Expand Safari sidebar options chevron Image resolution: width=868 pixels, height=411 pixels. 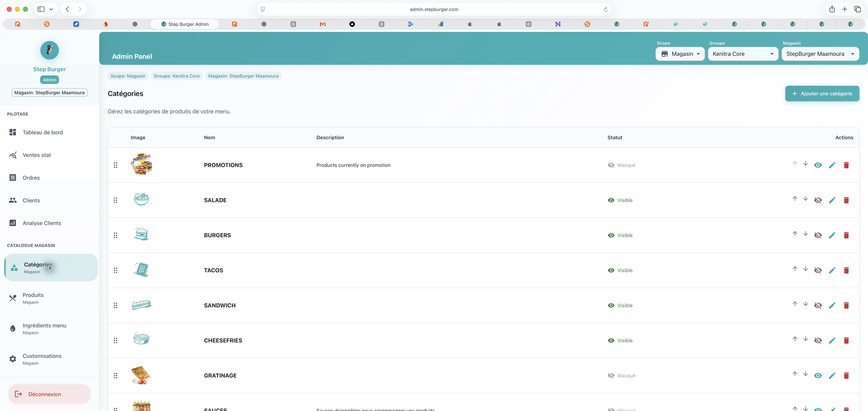pos(51,9)
